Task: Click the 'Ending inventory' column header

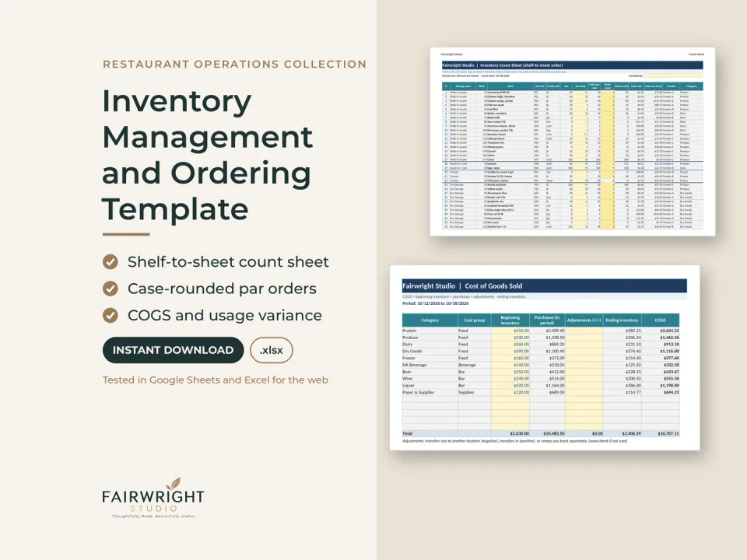Action: click(x=622, y=320)
